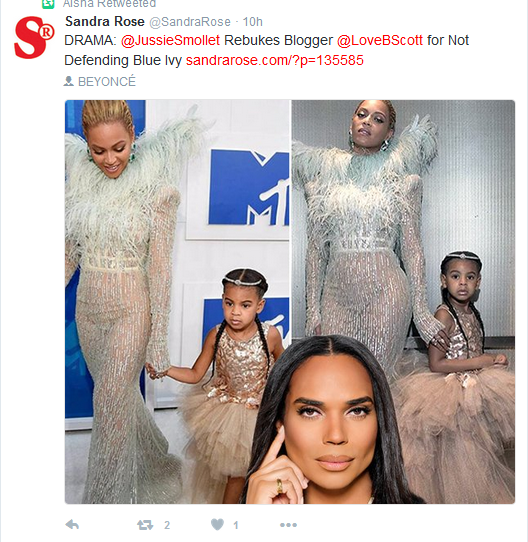Enlarge the right photo with grey backdrop
The width and height of the screenshot is (528, 542).
[x=403, y=301]
